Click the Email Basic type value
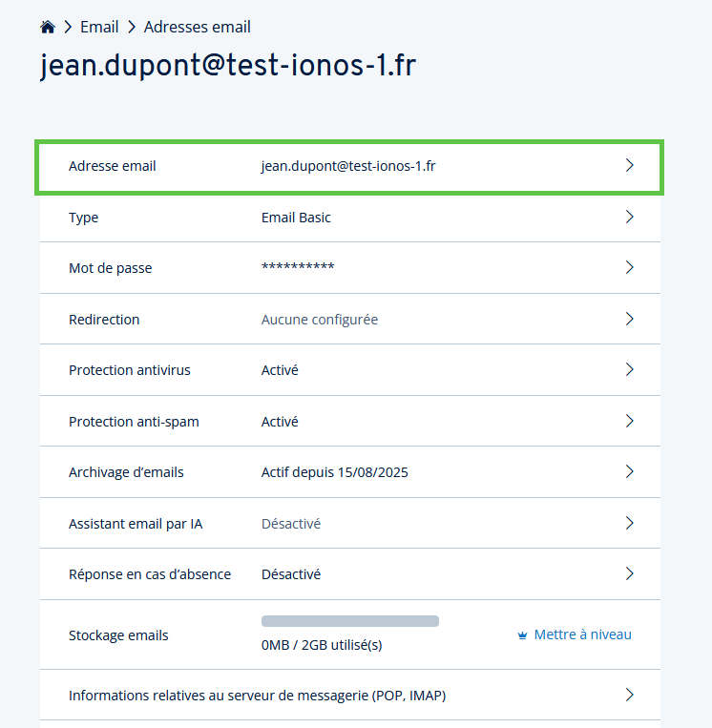712x728 pixels. pos(296,218)
